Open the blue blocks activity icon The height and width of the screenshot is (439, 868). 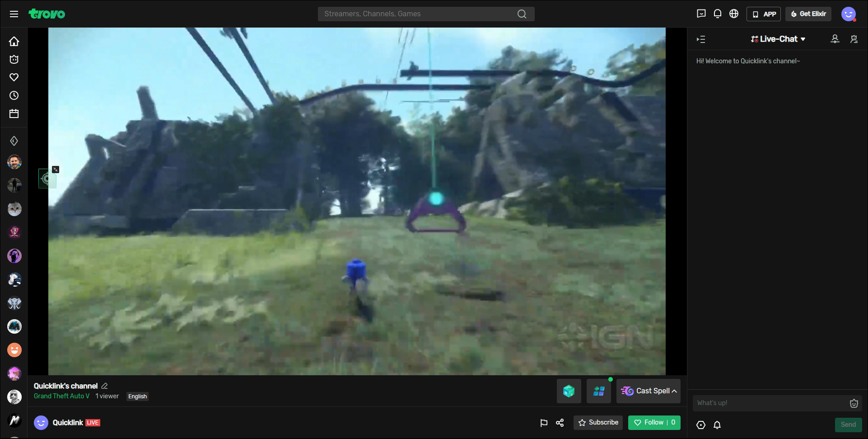coord(599,391)
